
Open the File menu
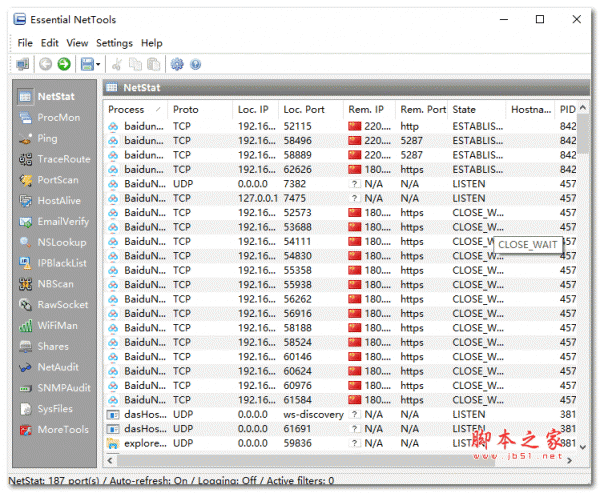point(25,43)
